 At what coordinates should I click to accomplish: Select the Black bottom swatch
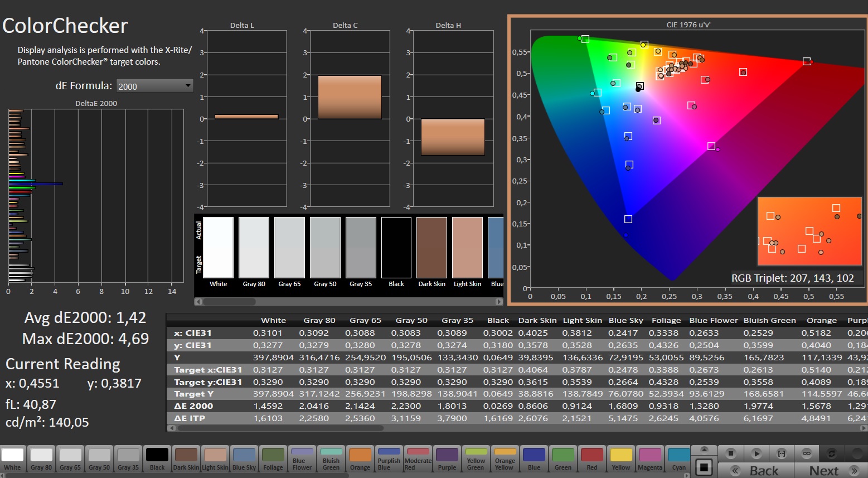(x=157, y=459)
